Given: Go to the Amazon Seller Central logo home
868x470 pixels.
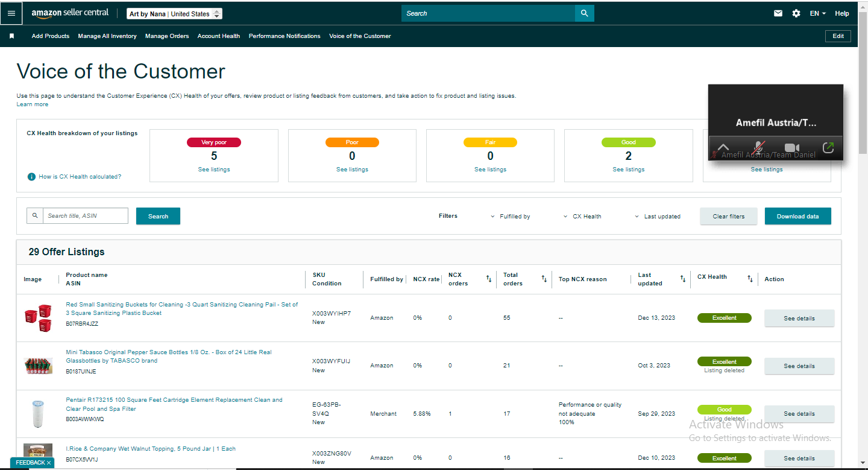Looking at the screenshot, I should [70, 13].
